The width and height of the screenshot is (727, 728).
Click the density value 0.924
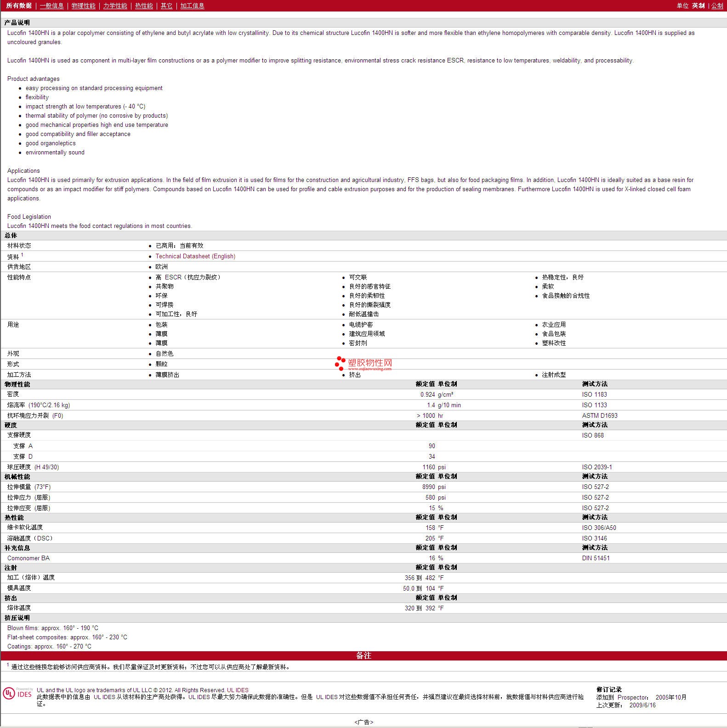427,394
